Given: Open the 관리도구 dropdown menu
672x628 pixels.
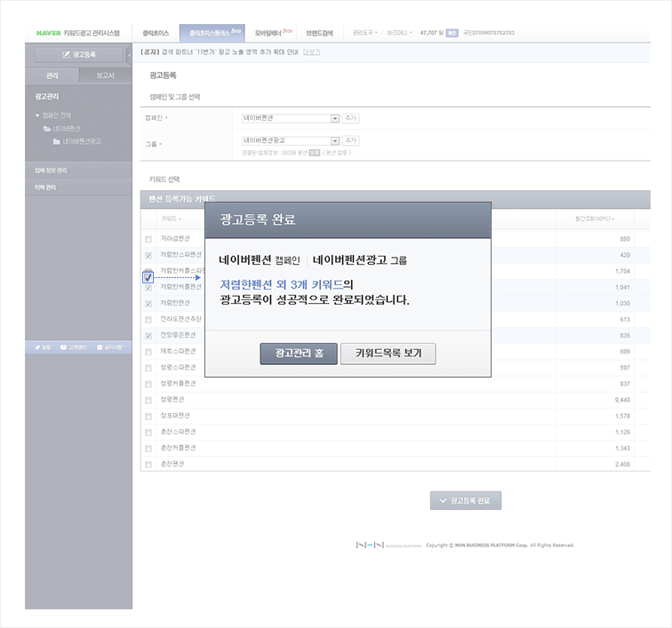Looking at the screenshot, I should coord(364,33).
